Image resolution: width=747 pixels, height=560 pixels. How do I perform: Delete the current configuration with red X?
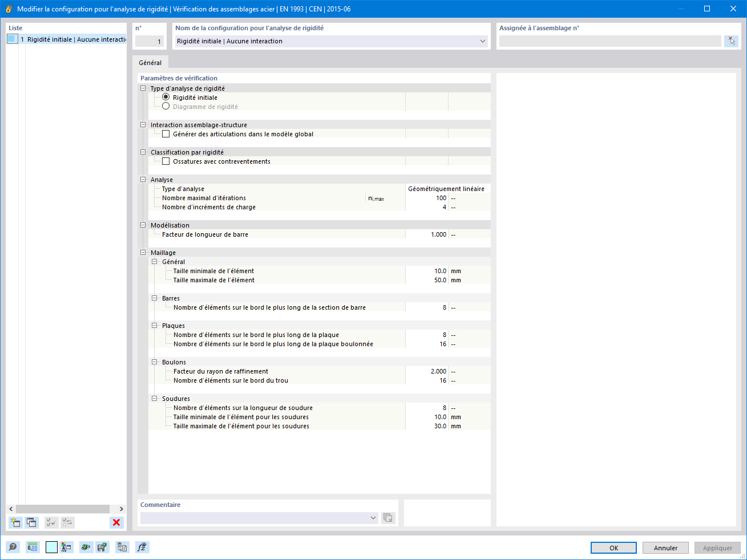[x=116, y=522]
